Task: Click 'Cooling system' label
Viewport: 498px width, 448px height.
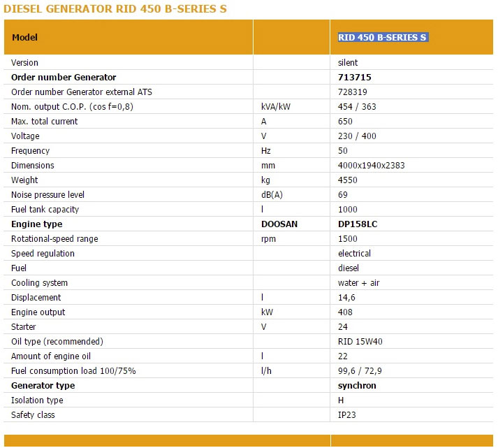Action: pyautogui.click(x=39, y=283)
